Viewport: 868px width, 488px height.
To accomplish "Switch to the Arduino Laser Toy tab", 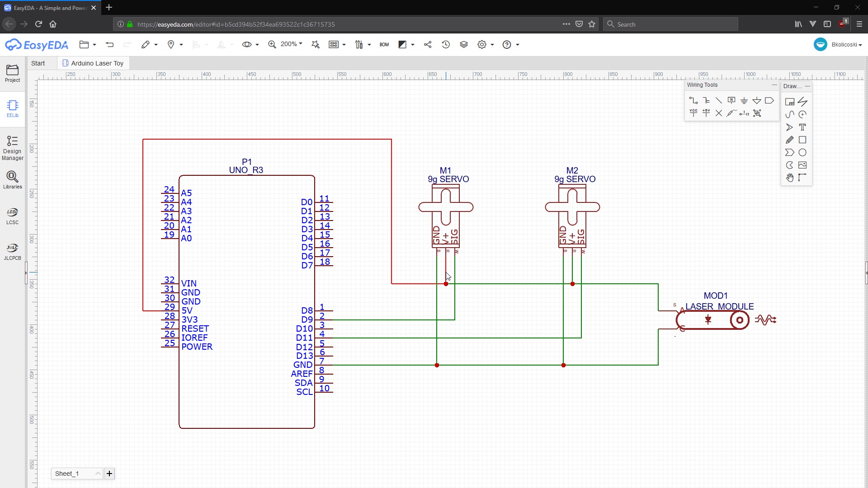I will [x=93, y=63].
